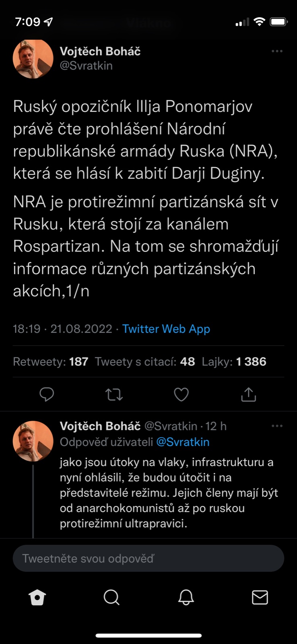The height and width of the screenshot is (644, 297).
Task: Open more options for reply tweet
Action: [x=277, y=426]
